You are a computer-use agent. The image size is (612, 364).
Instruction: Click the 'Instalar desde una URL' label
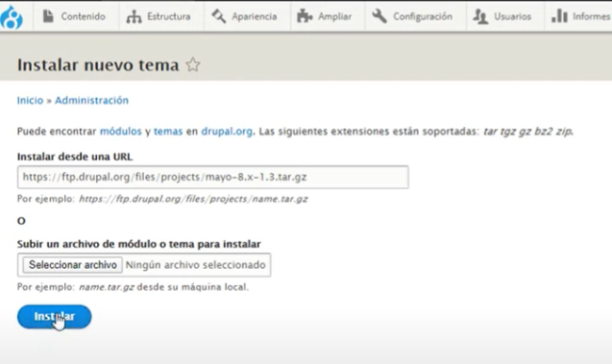pos(74,157)
